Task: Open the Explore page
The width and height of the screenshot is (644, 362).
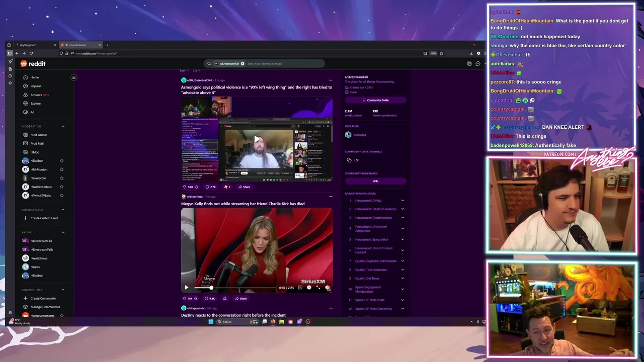Action: (35, 103)
